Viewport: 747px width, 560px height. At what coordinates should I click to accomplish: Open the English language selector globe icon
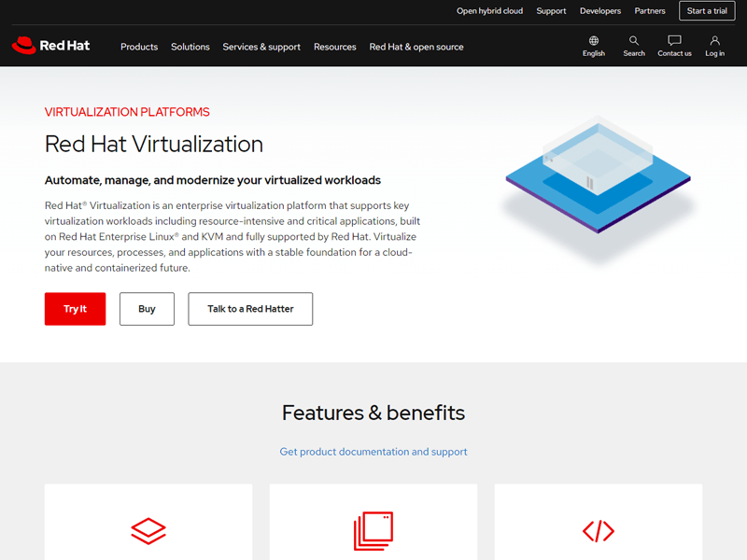click(x=593, y=42)
